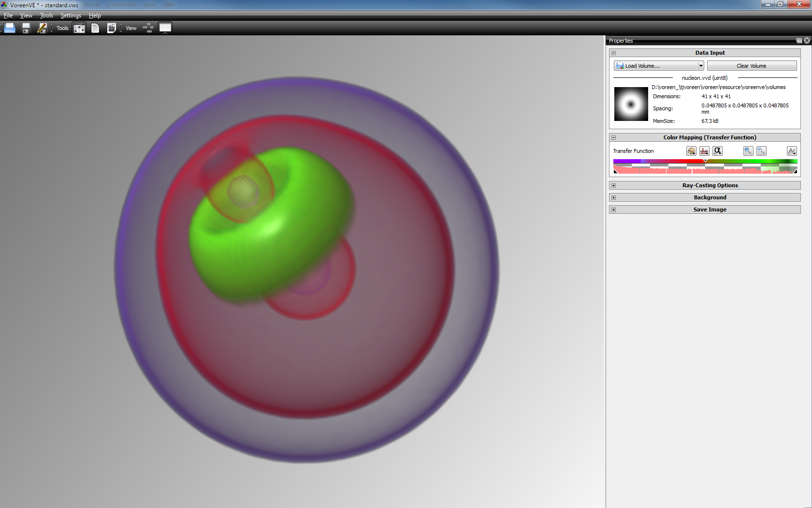
Task: Open the animation clapperboard tool
Action: pos(111,28)
